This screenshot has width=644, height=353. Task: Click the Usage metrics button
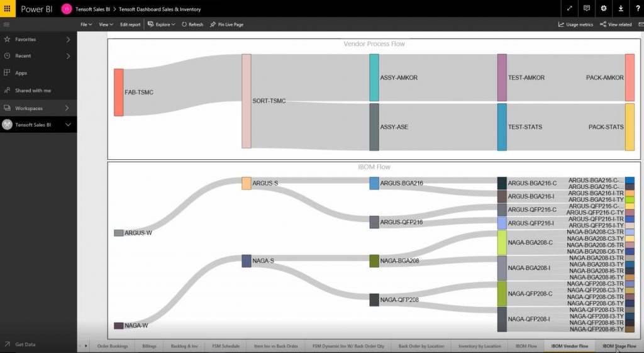click(x=575, y=25)
